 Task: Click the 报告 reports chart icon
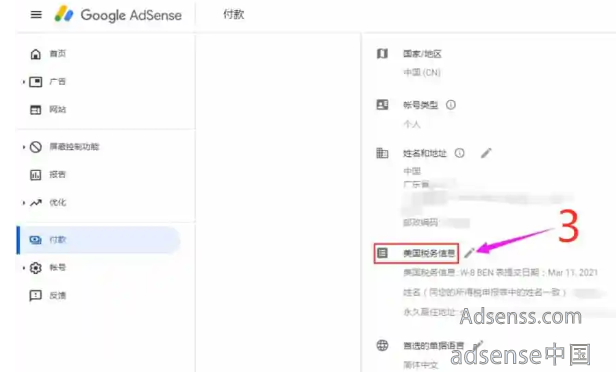36,175
